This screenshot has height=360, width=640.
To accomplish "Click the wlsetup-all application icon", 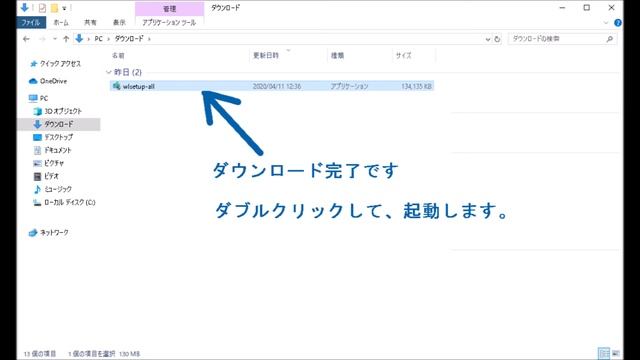I will coord(116,86).
